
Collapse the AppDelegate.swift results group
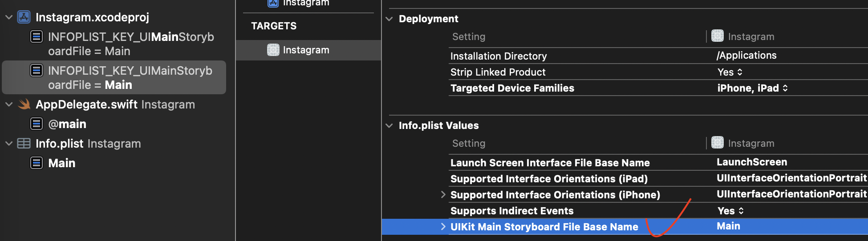[8, 104]
